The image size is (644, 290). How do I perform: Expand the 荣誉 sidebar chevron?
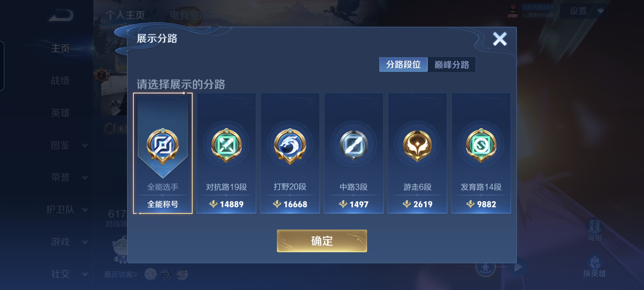(85, 177)
